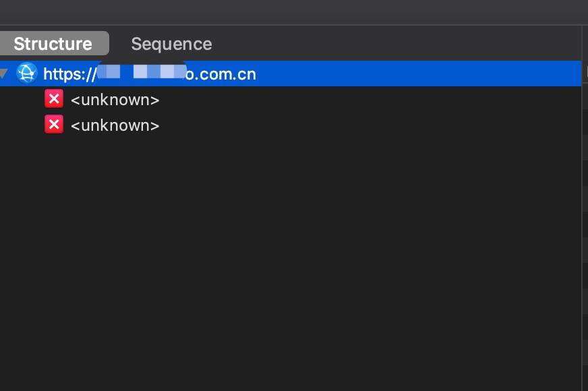Select the second <unknown> request entry
This screenshot has width=588, height=391.
pos(115,125)
